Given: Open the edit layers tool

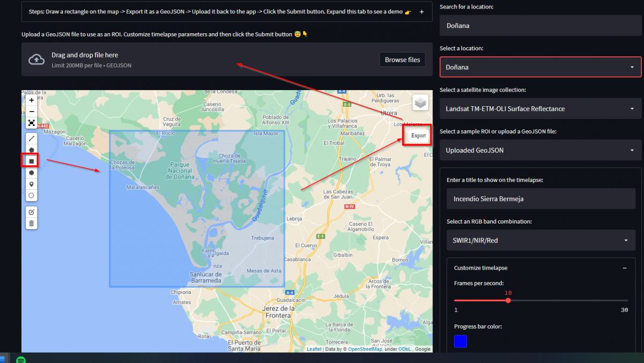Looking at the screenshot, I should (x=31, y=211).
